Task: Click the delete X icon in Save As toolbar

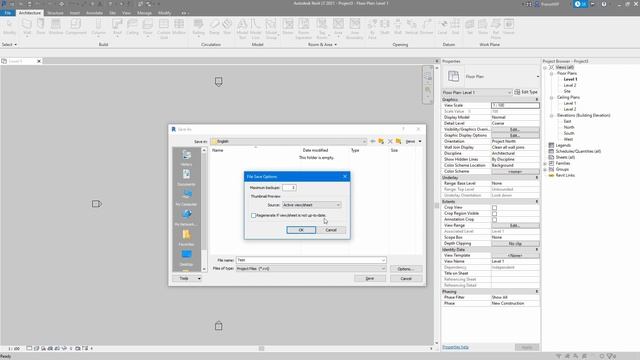Action: point(390,141)
